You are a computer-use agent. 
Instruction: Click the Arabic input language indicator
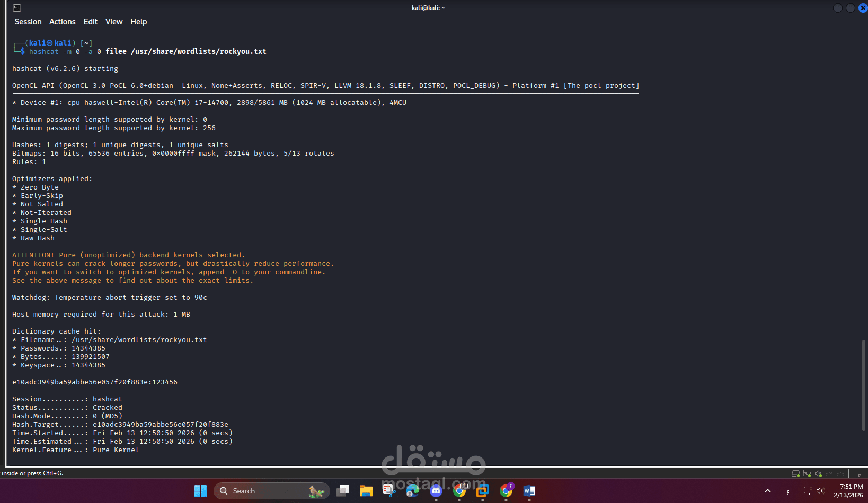[789, 492]
